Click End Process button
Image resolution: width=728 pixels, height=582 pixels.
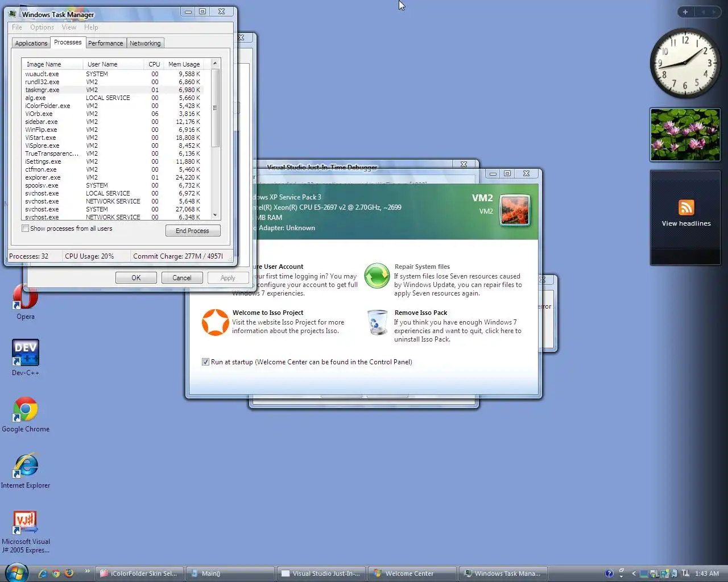tap(193, 231)
